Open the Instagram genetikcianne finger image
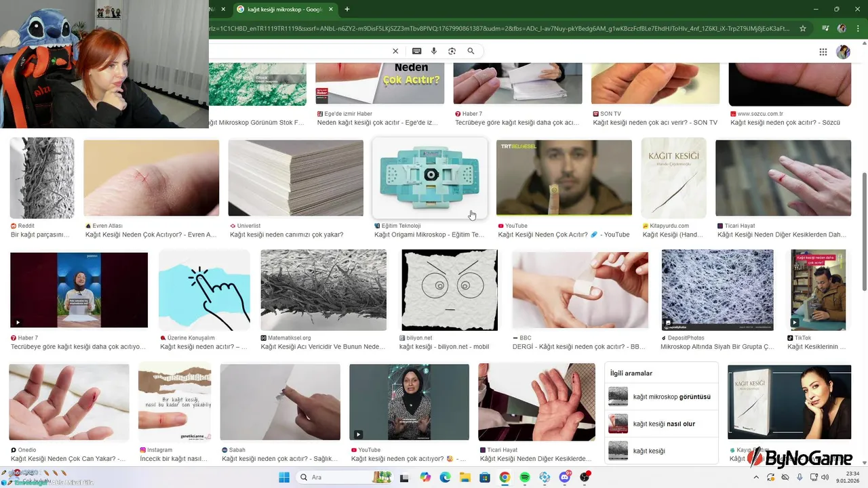Image resolution: width=868 pixels, height=488 pixels. 175,403
